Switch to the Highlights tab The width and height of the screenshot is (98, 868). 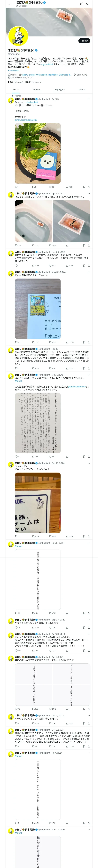pos(60,90)
